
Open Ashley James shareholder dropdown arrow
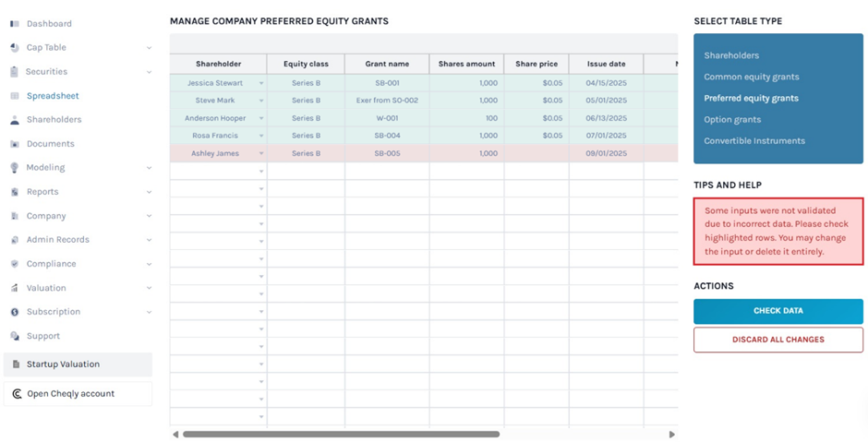(260, 154)
